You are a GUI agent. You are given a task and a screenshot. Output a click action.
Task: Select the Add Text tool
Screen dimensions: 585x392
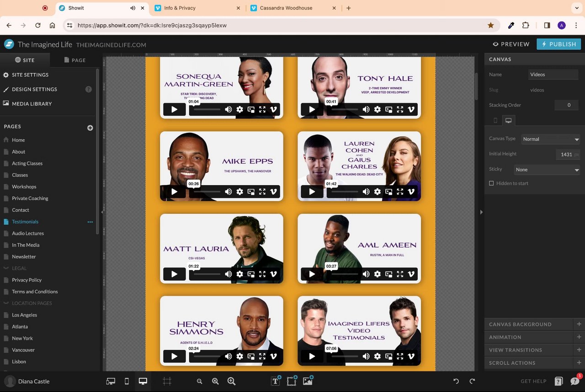tap(276, 381)
